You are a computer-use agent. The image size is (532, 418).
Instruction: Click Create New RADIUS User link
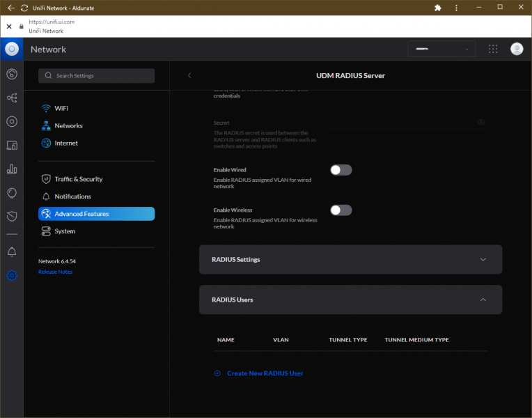265,373
